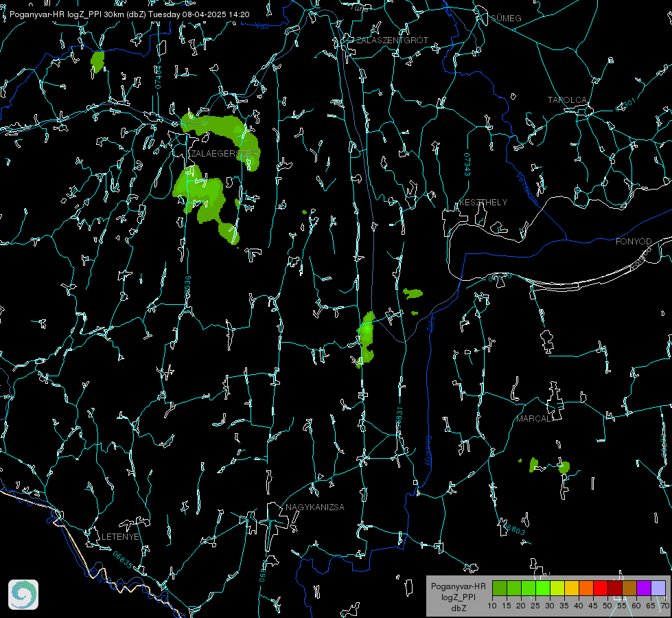Click the logZ_PPI text in the legend
Viewport: 672px width, 618px height.
pos(458,597)
